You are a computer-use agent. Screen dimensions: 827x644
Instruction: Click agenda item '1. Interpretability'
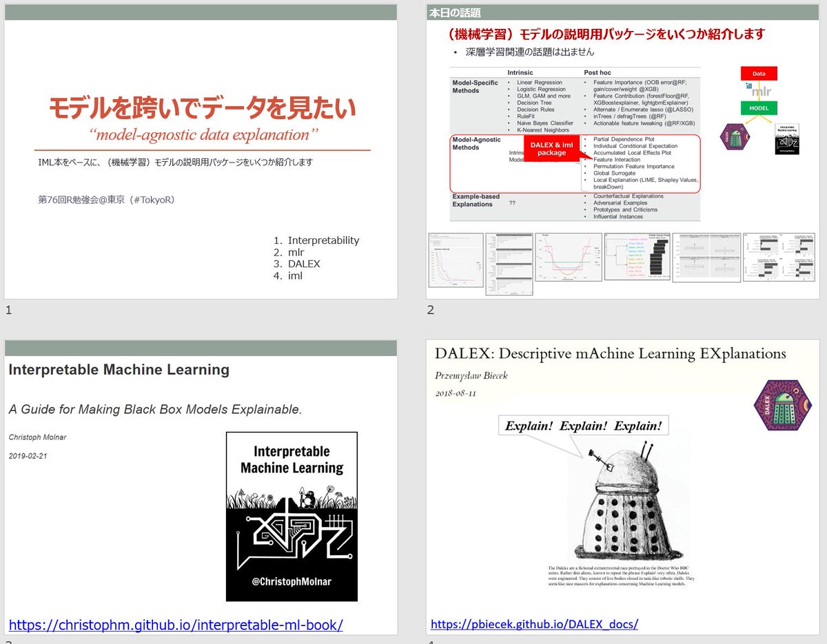(x=316, y=240)
